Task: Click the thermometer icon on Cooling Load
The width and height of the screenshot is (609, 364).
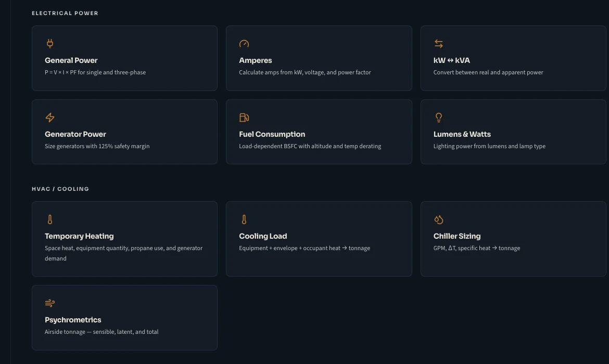Action: pos(244,219)
